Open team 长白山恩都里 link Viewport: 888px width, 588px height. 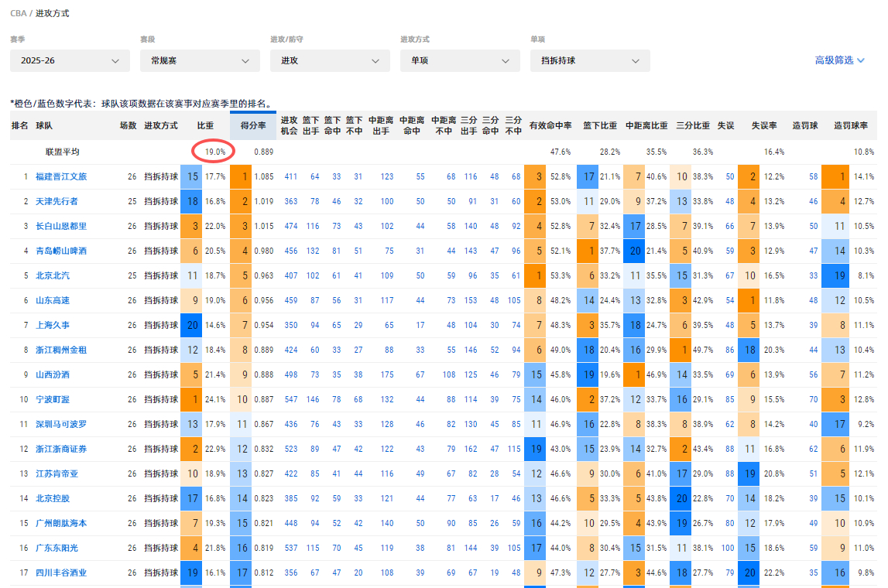61,227
